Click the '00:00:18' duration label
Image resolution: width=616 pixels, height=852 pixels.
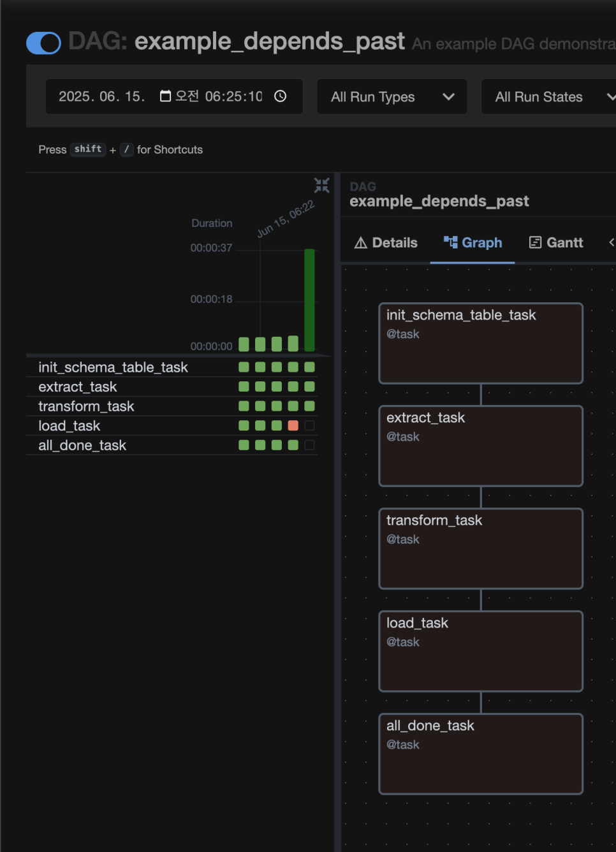(211, 300)
